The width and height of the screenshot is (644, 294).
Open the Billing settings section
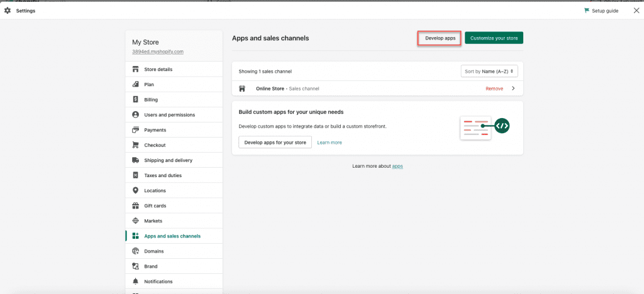[x=174, y=100]
